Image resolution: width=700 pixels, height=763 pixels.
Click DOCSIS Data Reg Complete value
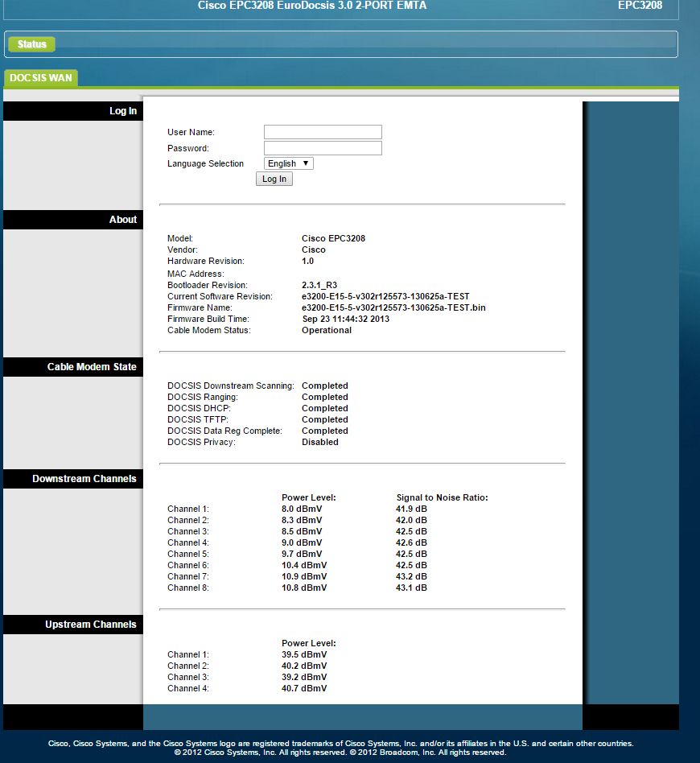pyautogui.click(x=324, y=431)
